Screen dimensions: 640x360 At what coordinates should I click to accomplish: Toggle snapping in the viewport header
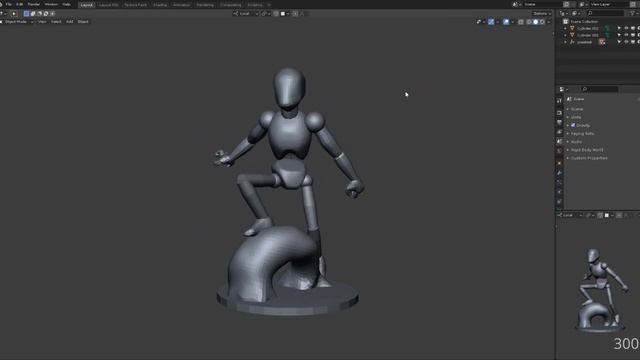pyautogui.click(x=276, y=13)
